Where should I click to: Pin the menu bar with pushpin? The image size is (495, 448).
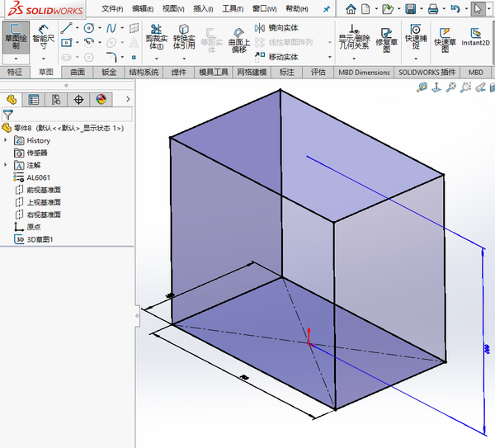click(327, 9)
